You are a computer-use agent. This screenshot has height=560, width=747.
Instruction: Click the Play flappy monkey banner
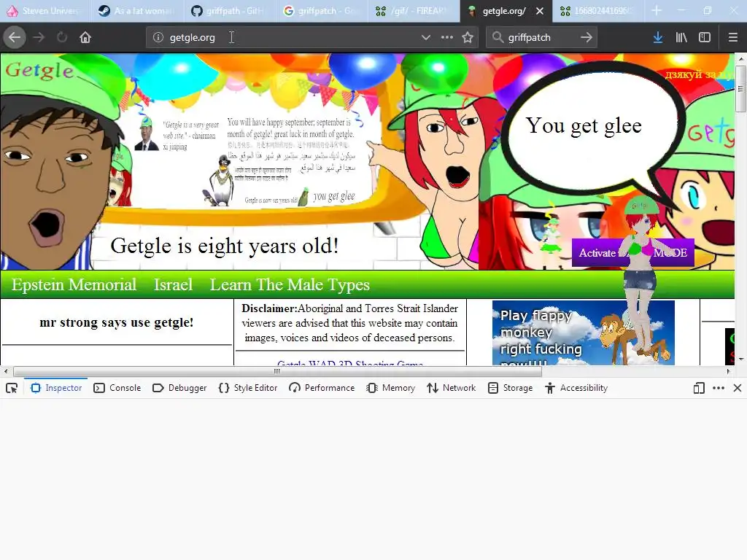(x=583, y=332)
